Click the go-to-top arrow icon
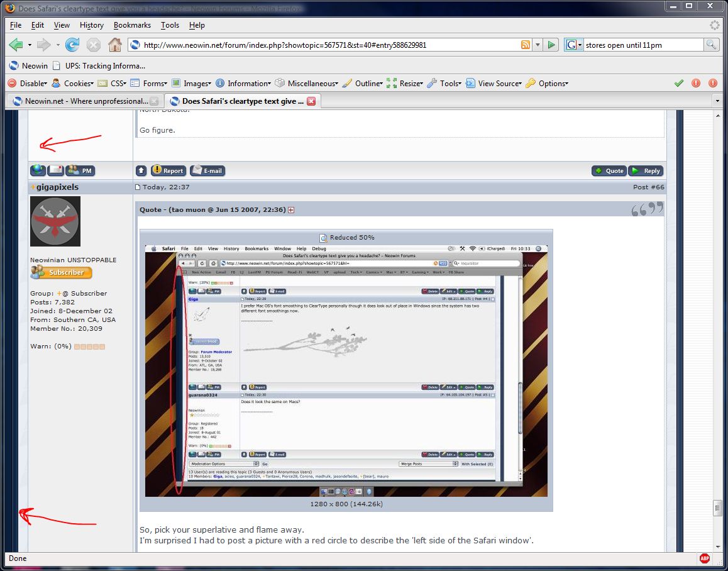 click(141, 170)
